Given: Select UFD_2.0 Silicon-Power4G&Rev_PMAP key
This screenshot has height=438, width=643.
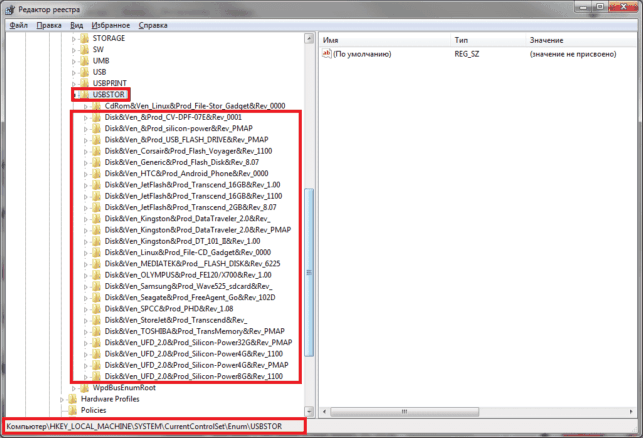Looking at the screenshot, I should pyautogui.click(x=196, y=365).
